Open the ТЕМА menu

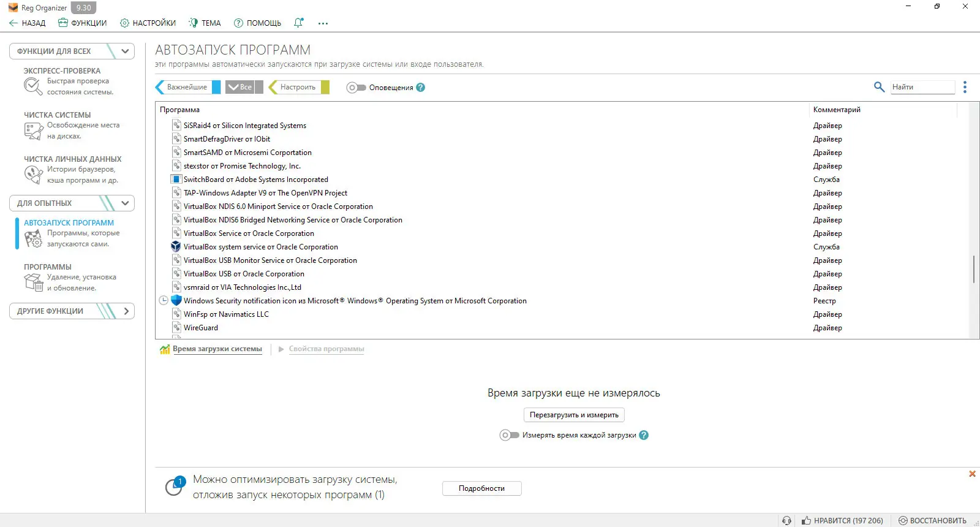click(x=205, y=23)
